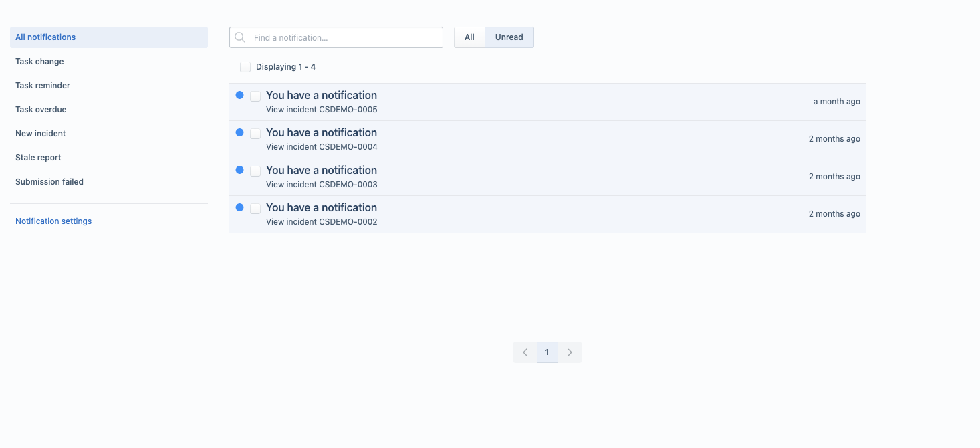Image resolution: width=980 pixels, height=448 pixels.
Task: Go to next page arrow
Action: [x=570, y=352]
